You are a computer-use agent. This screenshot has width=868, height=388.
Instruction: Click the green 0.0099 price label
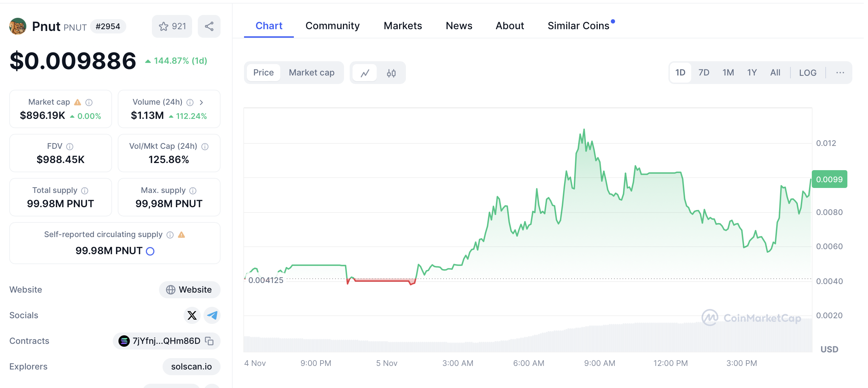pyautogui.click(x=829, y=179)
